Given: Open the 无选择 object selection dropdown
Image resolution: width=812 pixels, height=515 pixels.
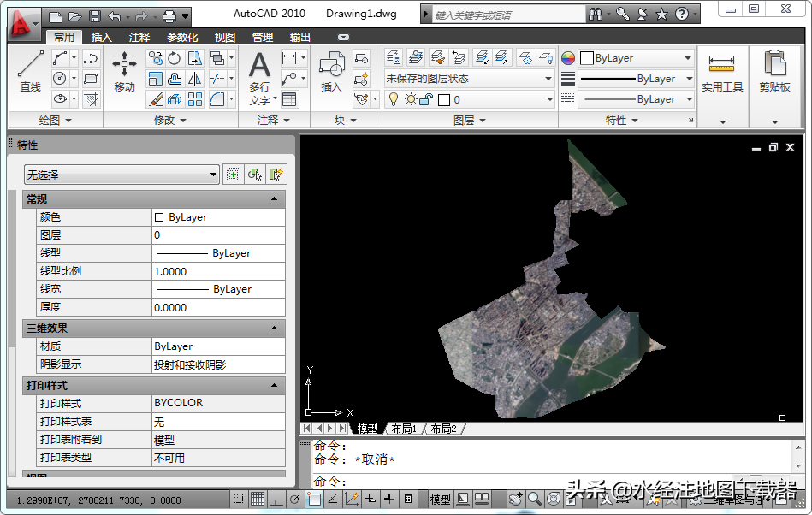Looking at the screenshot, I should (122, 175).
